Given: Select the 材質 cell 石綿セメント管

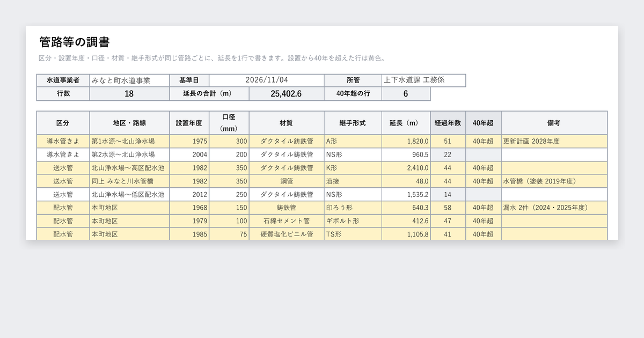Looking at the screenshot, I should click(x=287, y=221).
